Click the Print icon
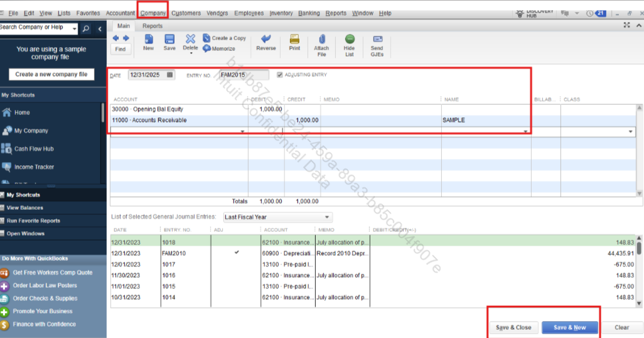This screenshot has height=338, width=644. (294, 40)
